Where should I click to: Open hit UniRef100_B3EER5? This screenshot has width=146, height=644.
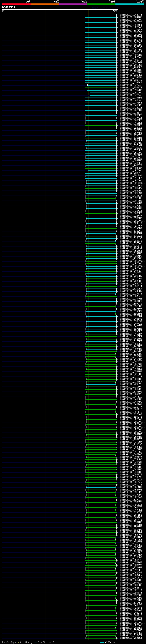(x=131, y=138)
